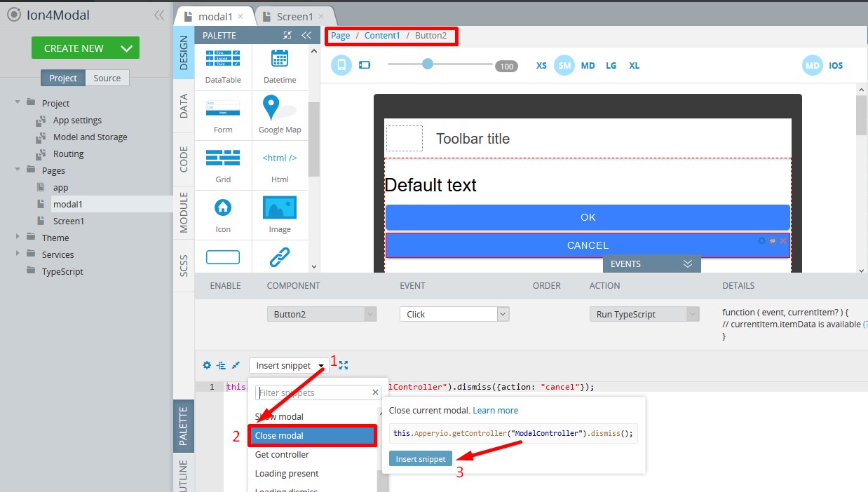Expand the Theme folder
868x492 pixels.
point(18,237)
